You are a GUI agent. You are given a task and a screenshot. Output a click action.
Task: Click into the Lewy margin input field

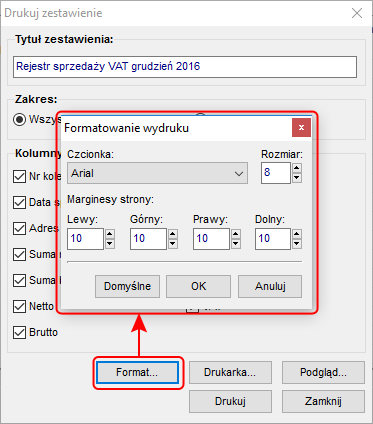pos(85,239)
